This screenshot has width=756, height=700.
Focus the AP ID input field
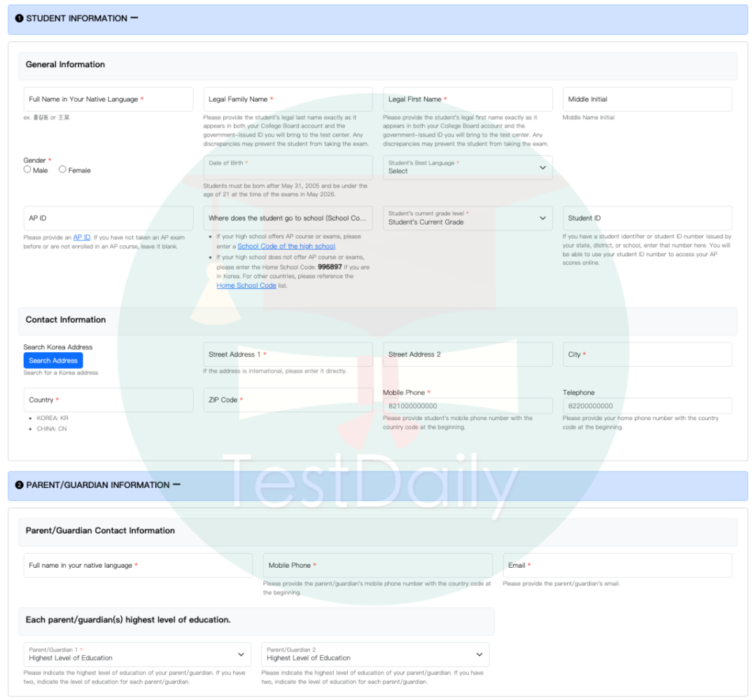(108, 218)
